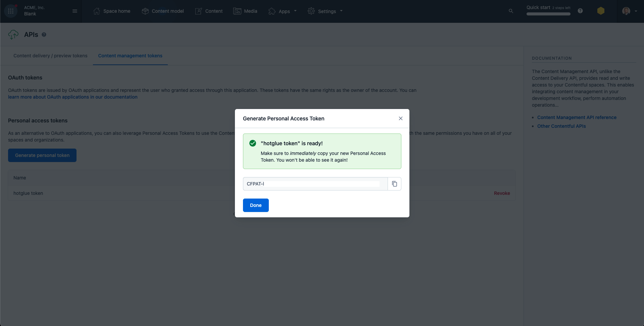Viewport: 644px width, 326px height.
Task: Switch to Content delivery / preview tokens tab
Action: (50, 56)
